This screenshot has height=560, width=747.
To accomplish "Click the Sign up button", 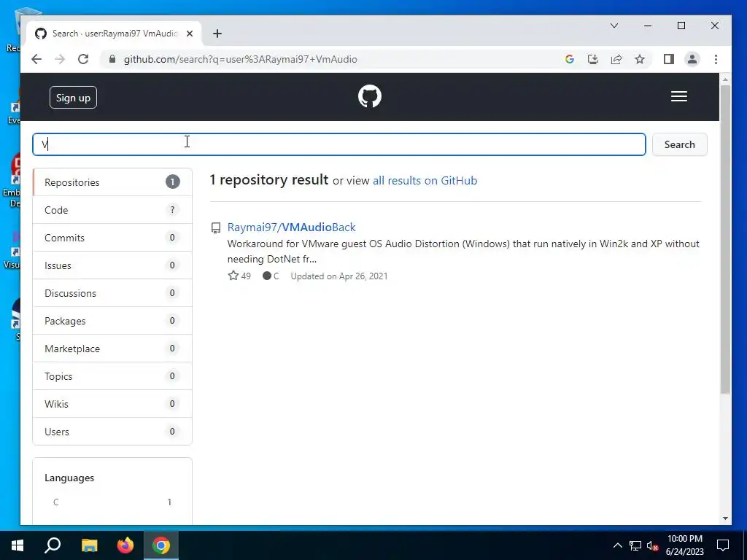I will pyautogui.click(x=73, y=98).
